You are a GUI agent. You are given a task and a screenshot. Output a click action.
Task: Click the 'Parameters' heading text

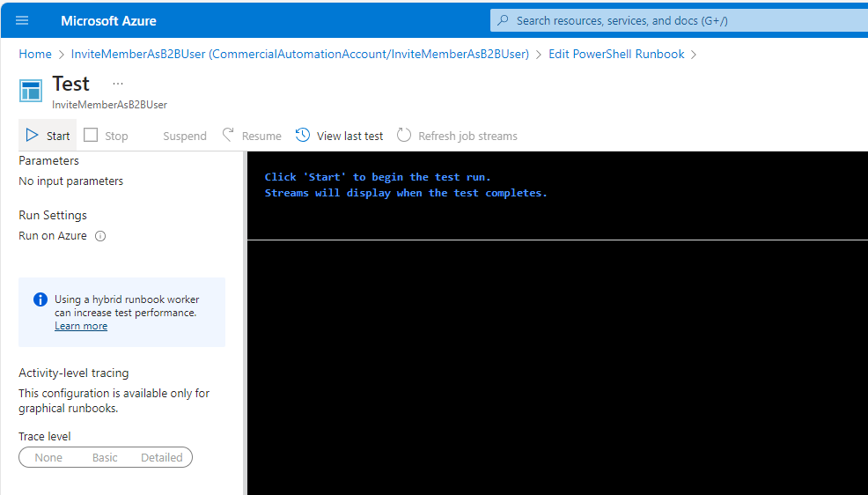(x=48, y=160)
